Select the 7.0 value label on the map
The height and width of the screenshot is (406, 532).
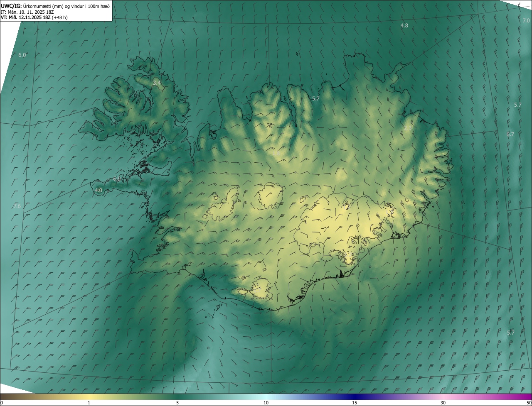tap(526, 20)
